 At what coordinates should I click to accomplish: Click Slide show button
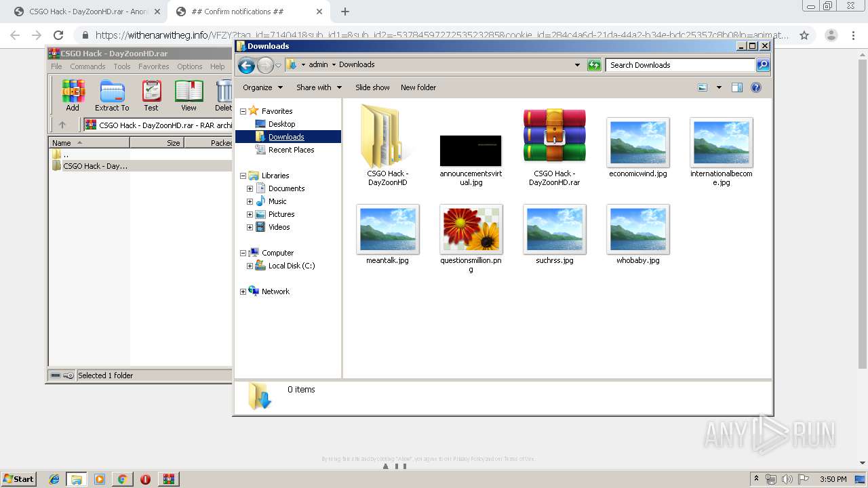point(372,87)
